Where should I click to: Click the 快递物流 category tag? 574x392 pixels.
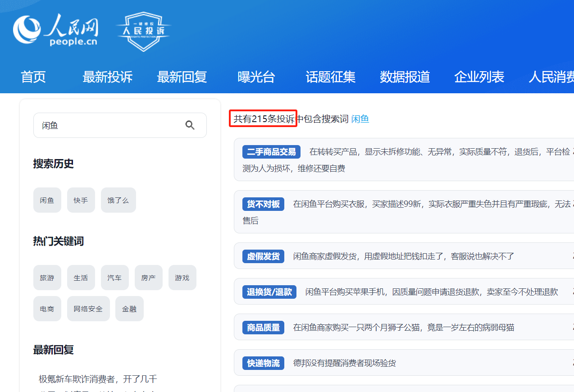coord(263,363)
